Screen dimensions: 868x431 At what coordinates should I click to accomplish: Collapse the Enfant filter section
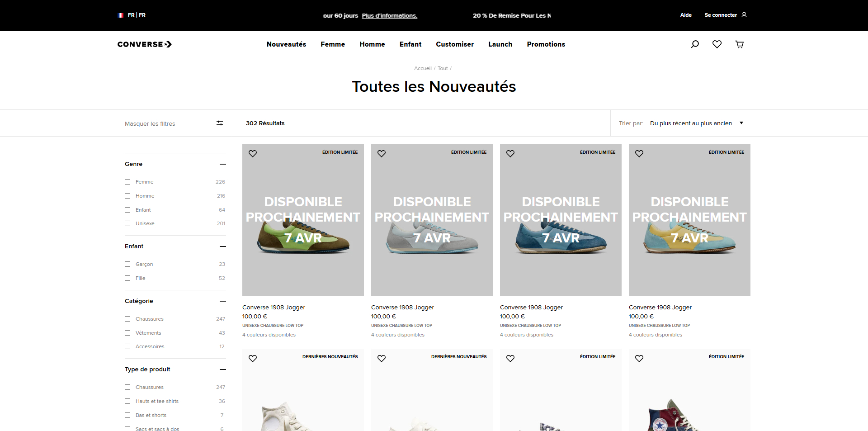tap(222, 246)
